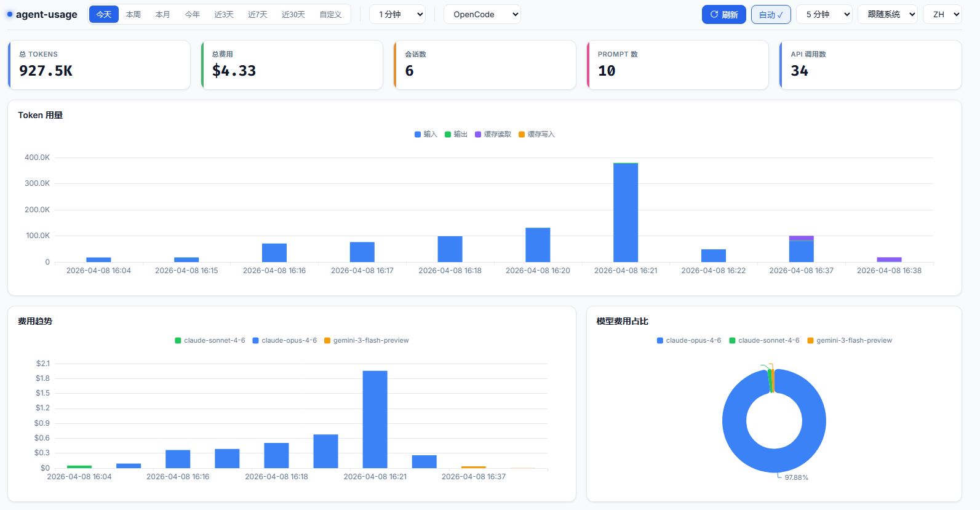Toggle the 自动 auto-refresh button
980x510 pixels.
(x=770, y=14)
